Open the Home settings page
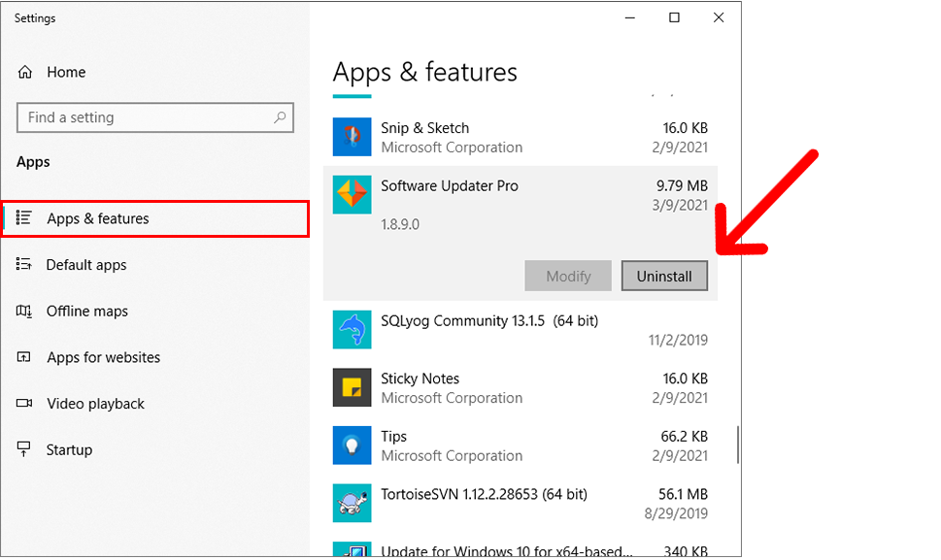This screenshot has width=941, height=560. [x=66, y=72]
